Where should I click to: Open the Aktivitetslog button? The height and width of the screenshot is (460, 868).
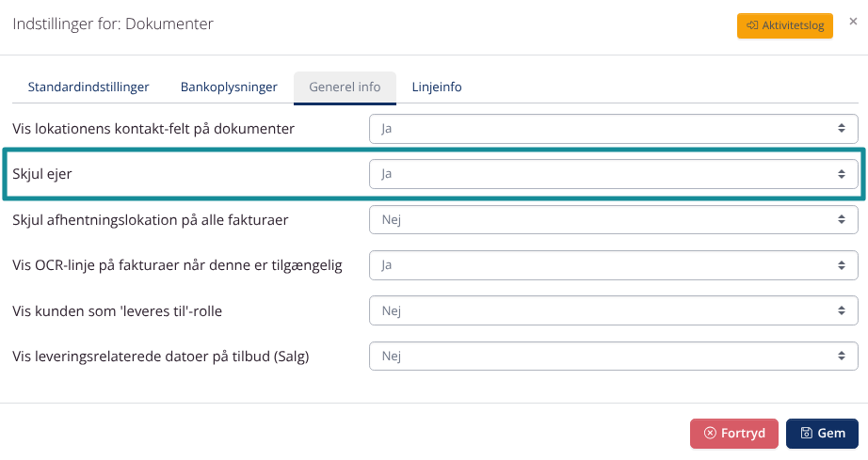[784, 25]
